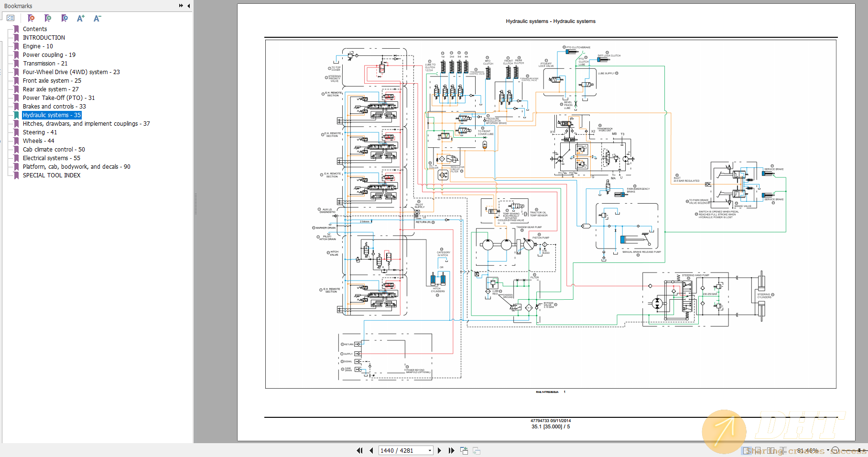
Task: Toggle continuous scrolling page display
Action: tap(758, 450)
